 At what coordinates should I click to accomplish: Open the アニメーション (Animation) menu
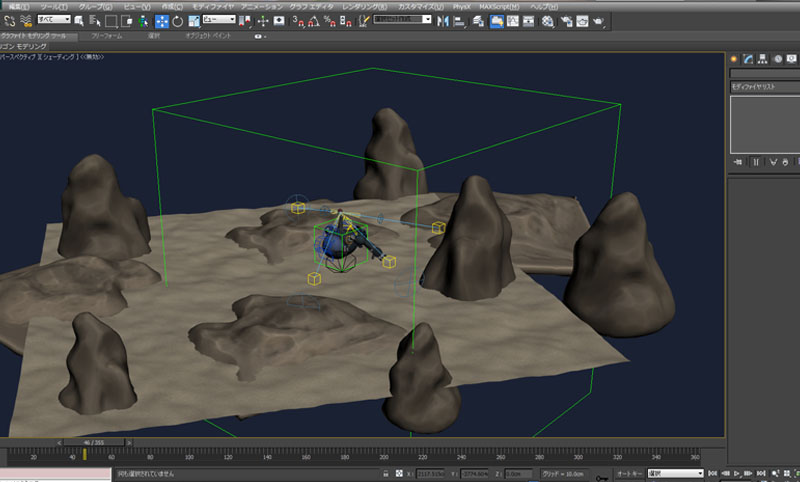pos(262,7)
